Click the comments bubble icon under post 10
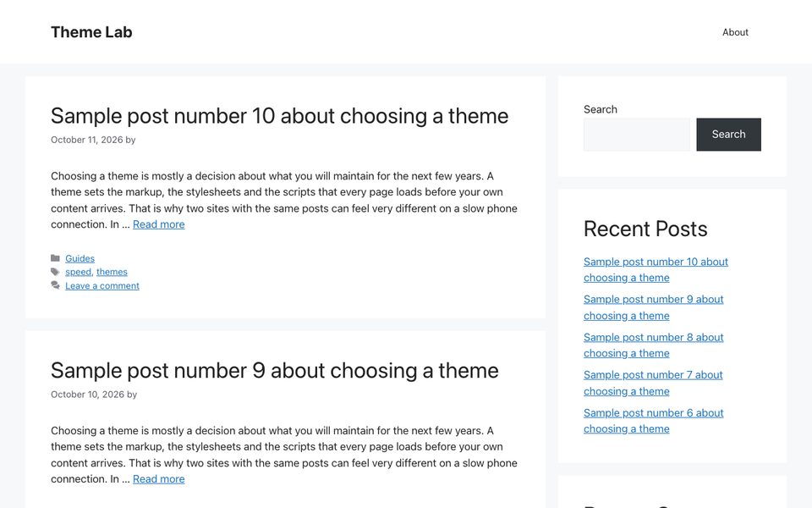 pos(56,285)
